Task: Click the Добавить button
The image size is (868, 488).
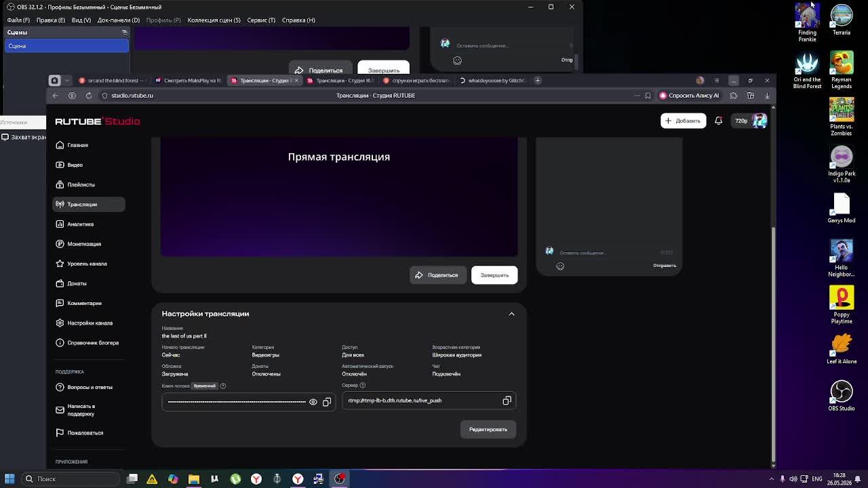Action: click(x=683, y=121)
